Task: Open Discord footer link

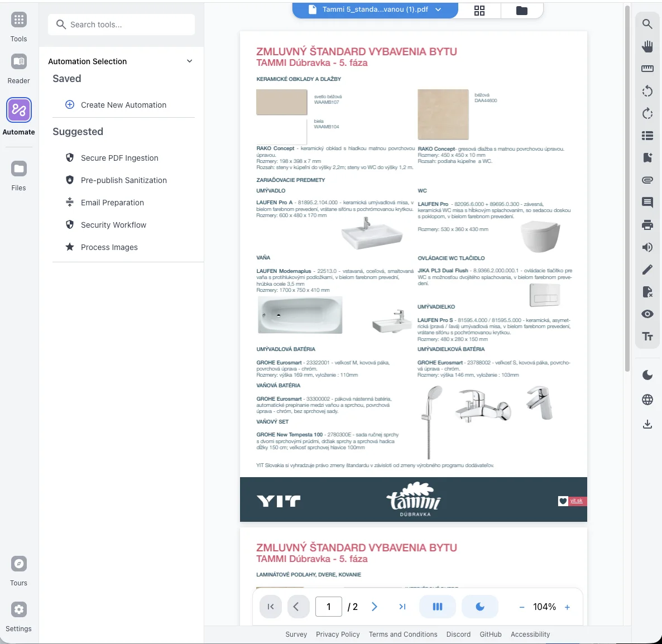Action: (458, 635)
